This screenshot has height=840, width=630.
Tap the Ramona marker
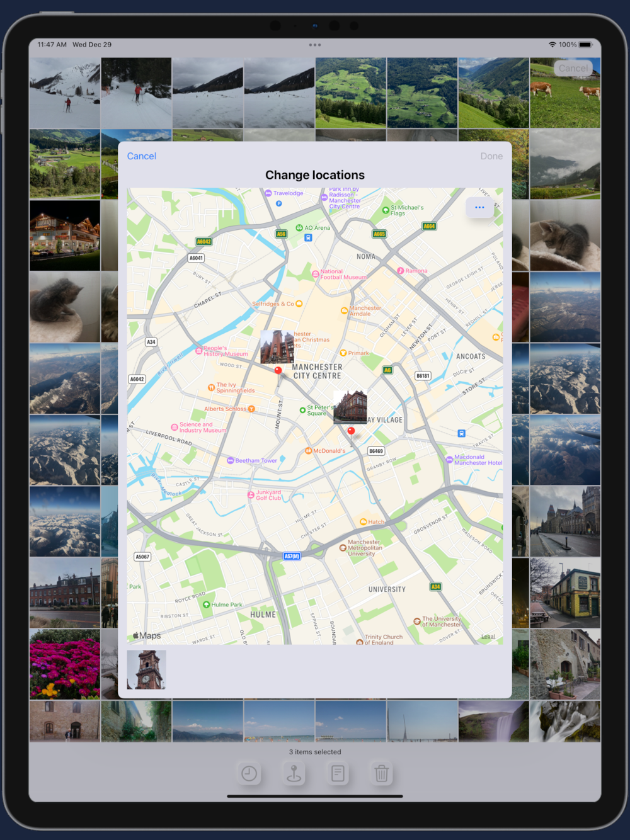point(401,271)
